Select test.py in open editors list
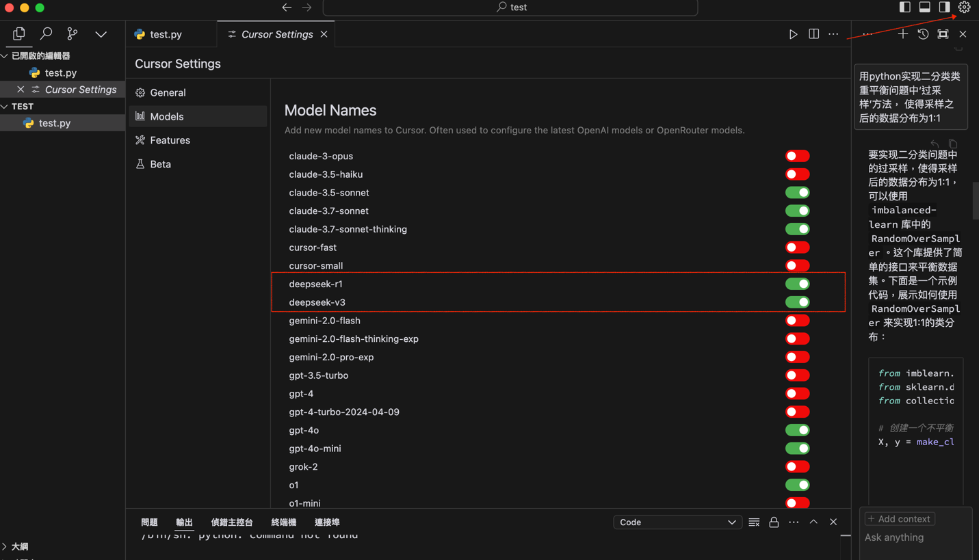This screenshot has height=560, width=979. click(x=62, y=72)
